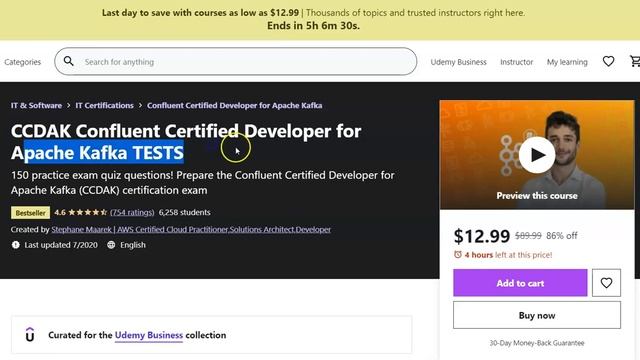
Task: Add course to wishlist with heart button
Action: (x=606, y=282)
